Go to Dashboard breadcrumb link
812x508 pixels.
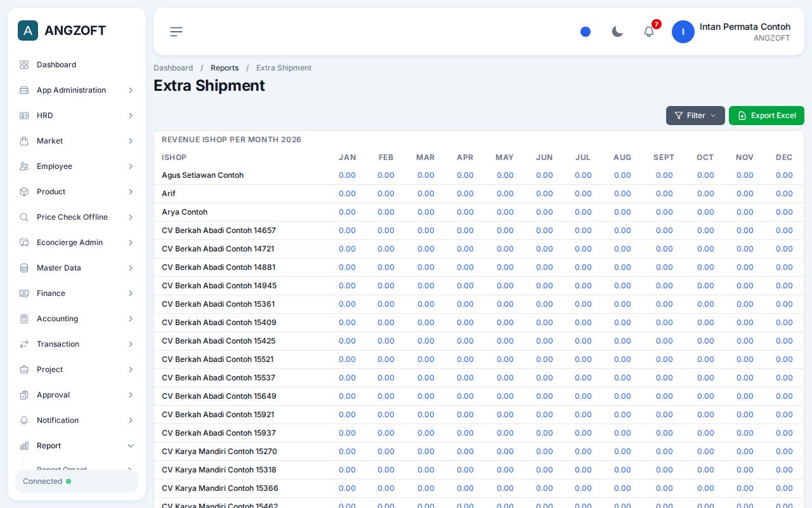click(x=173, y=68)
